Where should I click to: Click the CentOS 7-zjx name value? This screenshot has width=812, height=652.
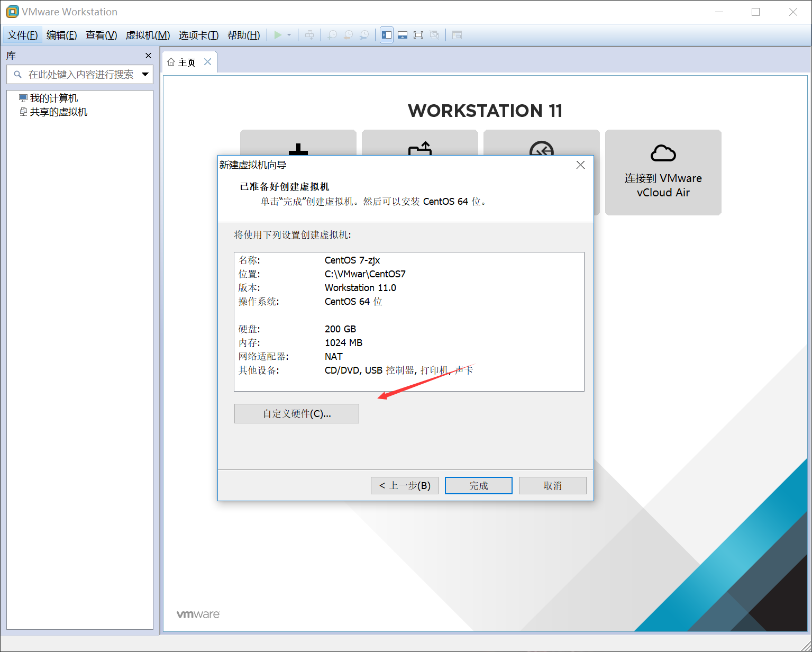point(352,260)
